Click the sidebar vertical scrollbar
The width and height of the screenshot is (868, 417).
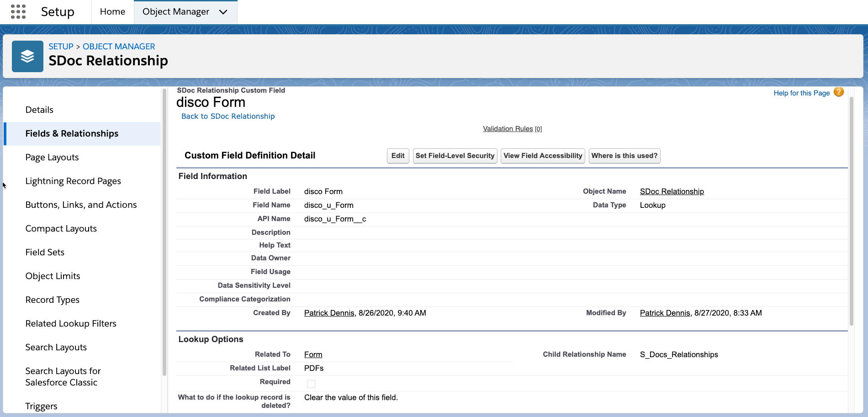(164, 232)
